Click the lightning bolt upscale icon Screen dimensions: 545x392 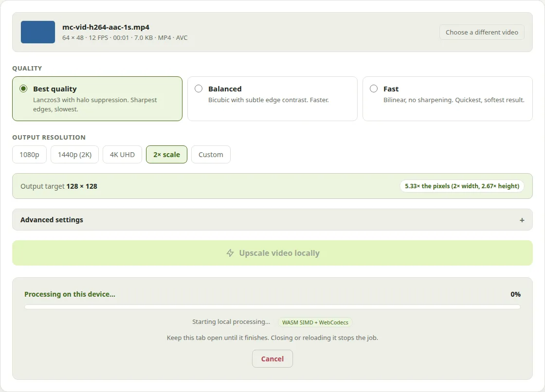pyautogui.click(x=230, y=253)
